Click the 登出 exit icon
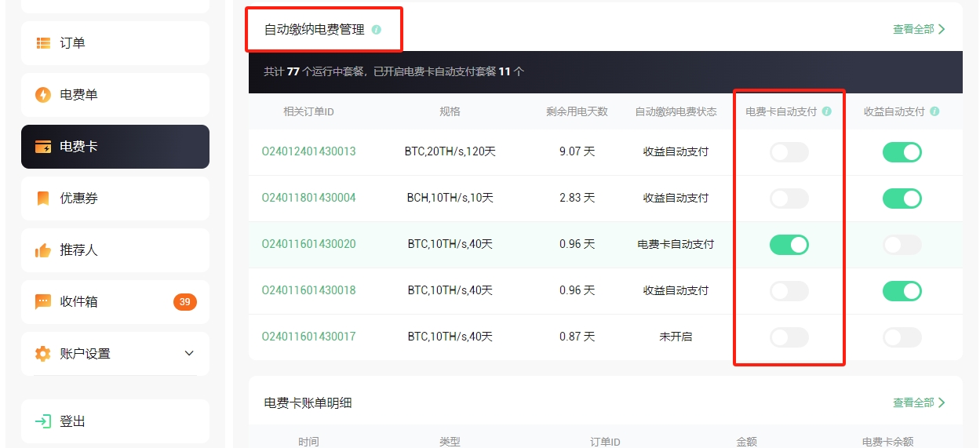The width and height of the screenshot is (980, 448). point(43,421)
